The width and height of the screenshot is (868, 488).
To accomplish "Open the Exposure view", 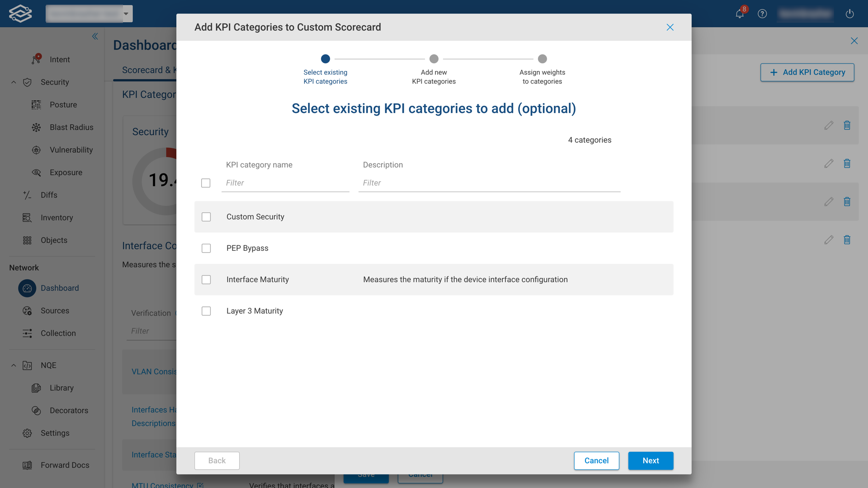I will click(66, 172).
